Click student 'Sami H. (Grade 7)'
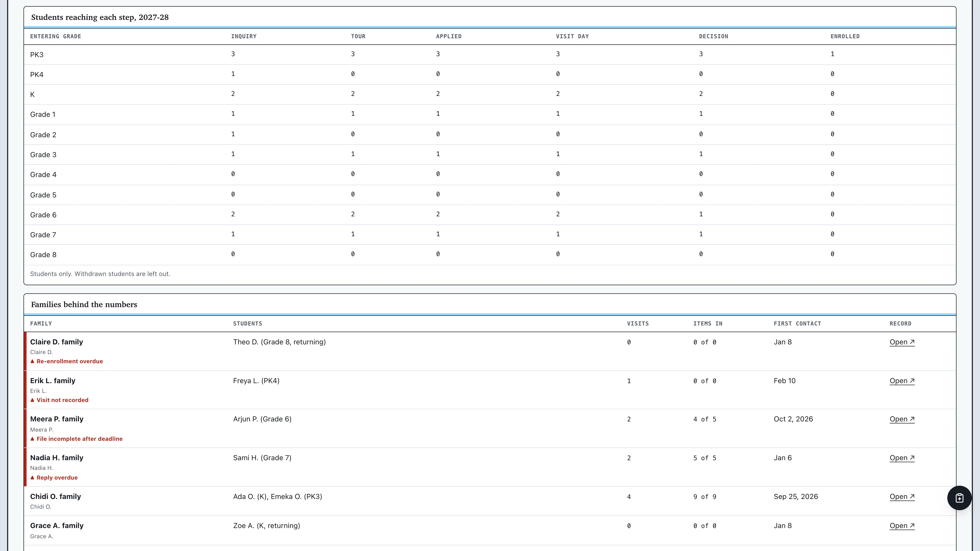Screen dimensions: 980x551 click(x=262, y=458)
